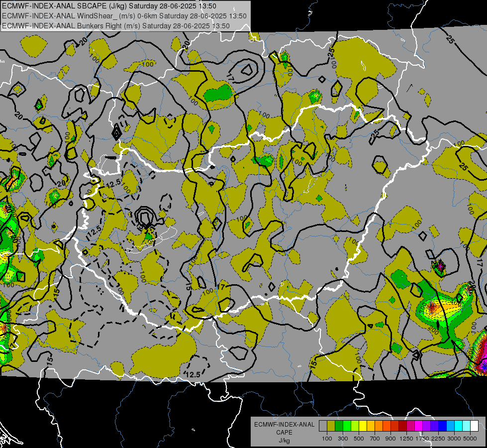This screenshot has height=448, width=487.
Task: Click the 300 value under the legend
Action: pyautogui.click(x=343, y=439)
